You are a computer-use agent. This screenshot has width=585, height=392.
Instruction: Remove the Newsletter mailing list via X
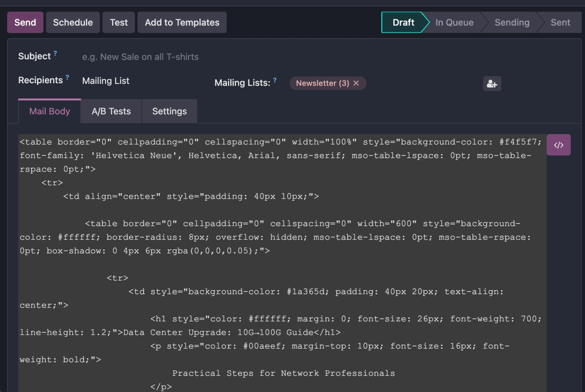pyautogui.click(x=356, y=83)
